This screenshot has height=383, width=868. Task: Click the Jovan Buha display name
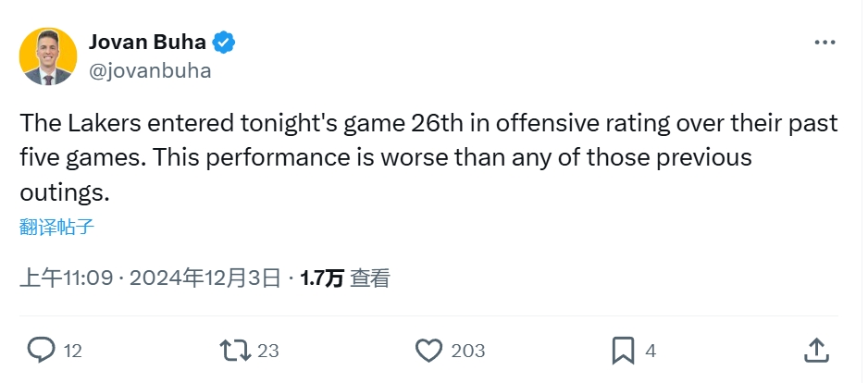click(x=146, y=42)
